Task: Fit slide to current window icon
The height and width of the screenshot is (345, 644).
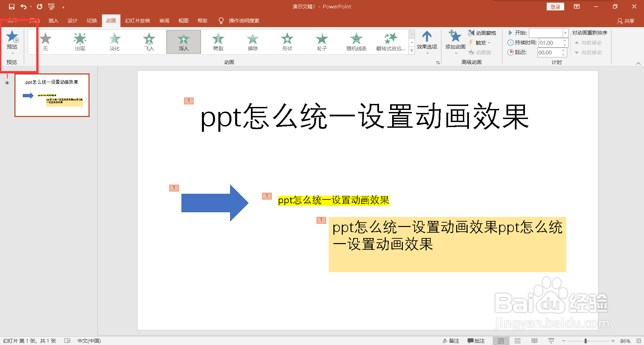Action: [x=639, y=341]
